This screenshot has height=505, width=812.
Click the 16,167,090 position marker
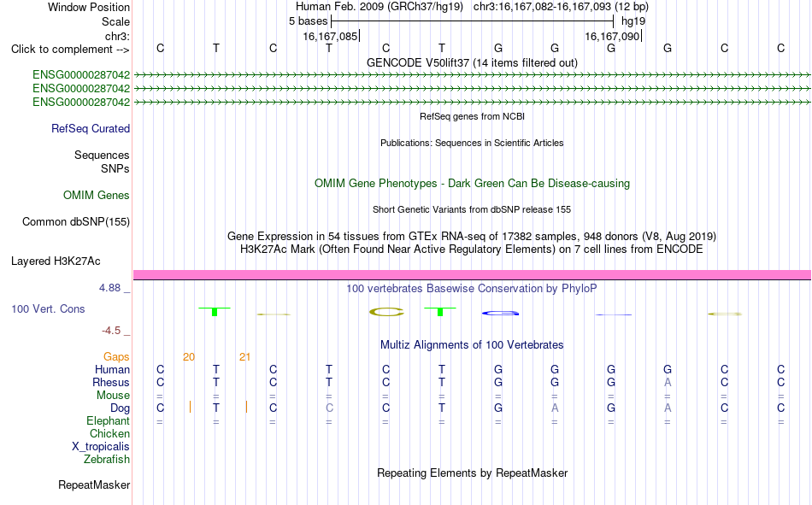pos(613,36)
